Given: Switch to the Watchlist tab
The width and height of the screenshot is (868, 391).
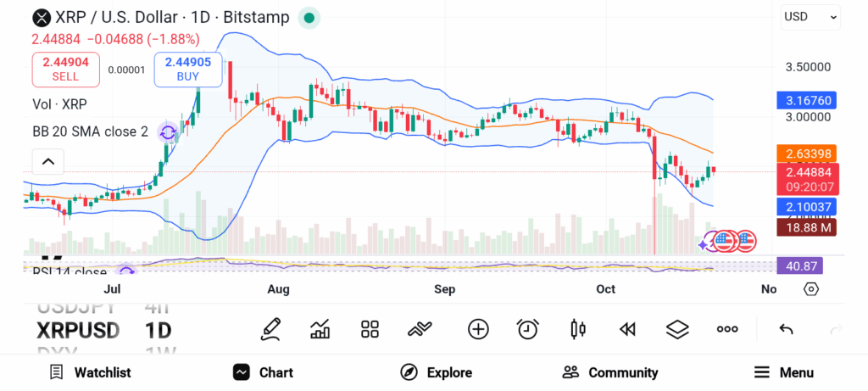Looking at the screenshot, I should (90, 372).
